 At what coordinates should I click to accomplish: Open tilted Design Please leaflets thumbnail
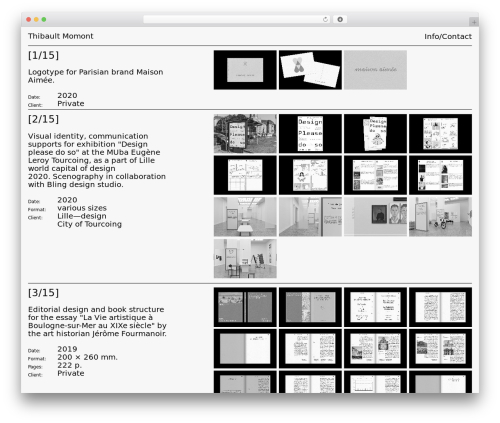pyautogui.click(x=375, y=134)
